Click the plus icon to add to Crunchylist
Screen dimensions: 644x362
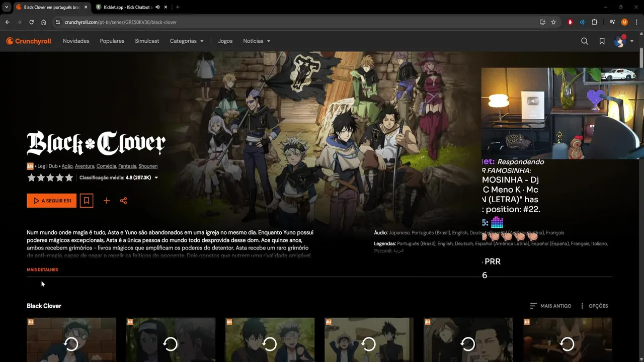[x=107, y=201]
